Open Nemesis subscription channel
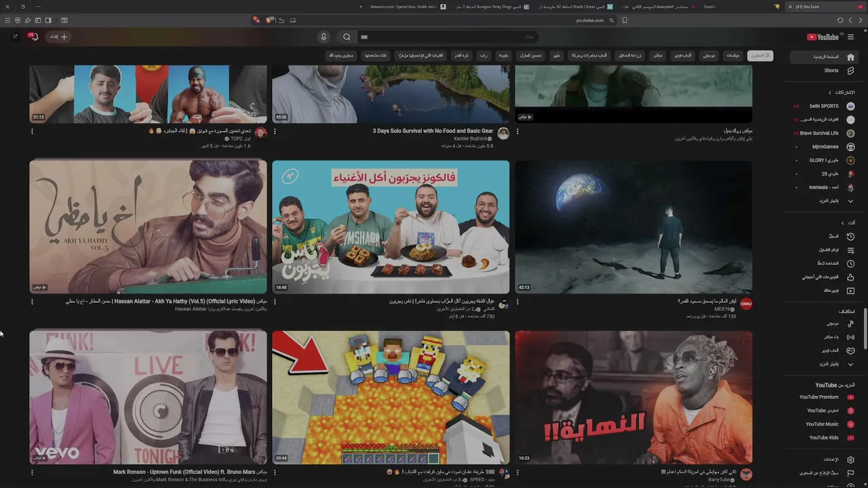The height and width of the screenshot is (488, 868). click(x=825, y=187)
